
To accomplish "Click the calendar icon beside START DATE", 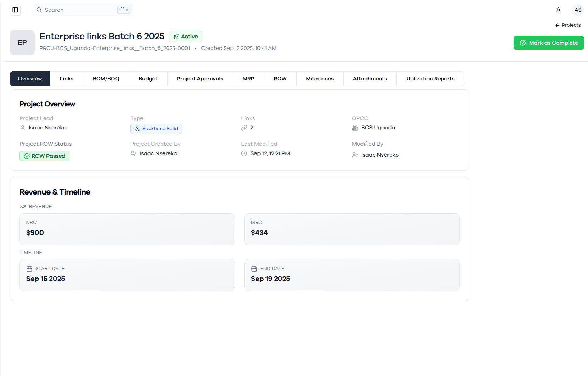I will 29,269.
